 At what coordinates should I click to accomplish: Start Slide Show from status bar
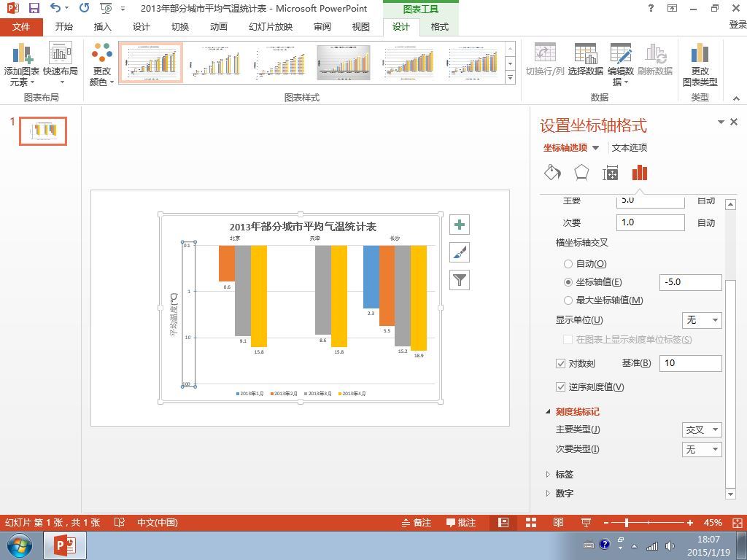pyautogui.click(x=586, y=522)
